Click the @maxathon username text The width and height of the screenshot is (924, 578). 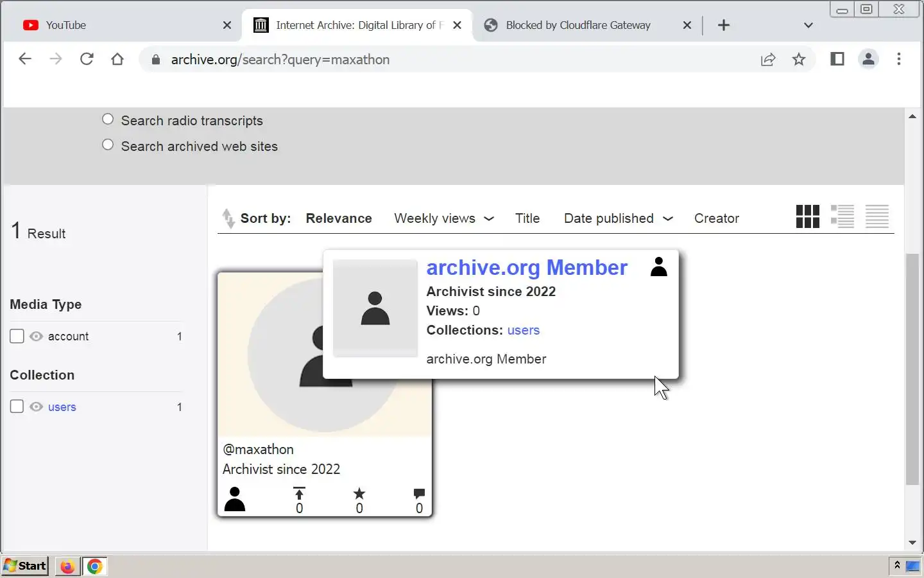click(x=258, y=450)
